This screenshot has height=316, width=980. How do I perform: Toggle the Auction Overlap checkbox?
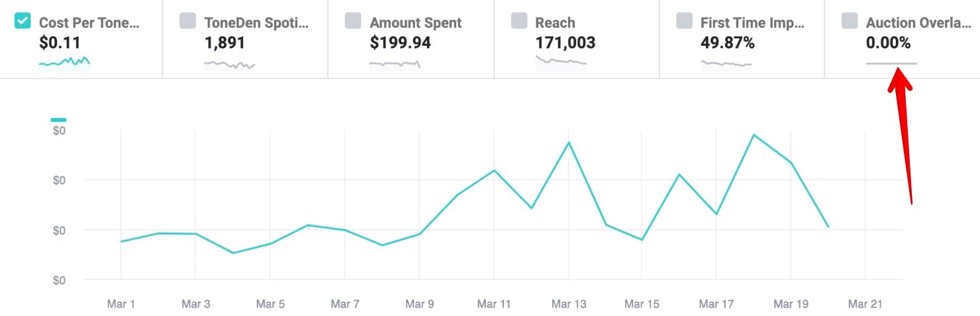850,21
